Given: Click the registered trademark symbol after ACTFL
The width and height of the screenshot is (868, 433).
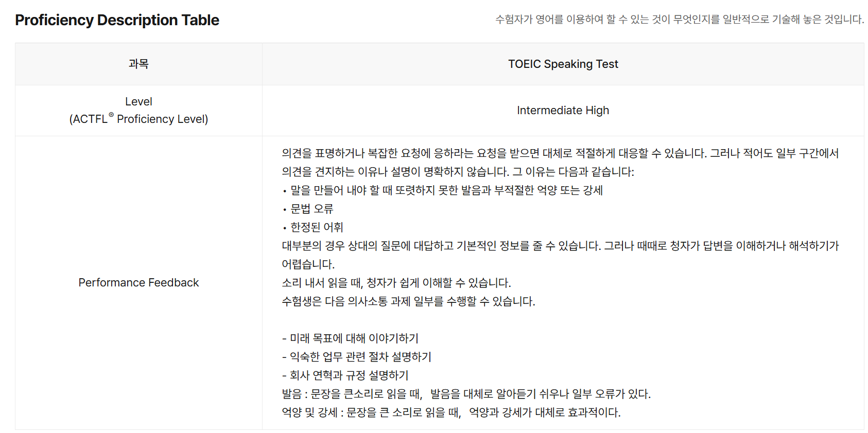Looking at the screenshot, I should click(x=111, y=115).
